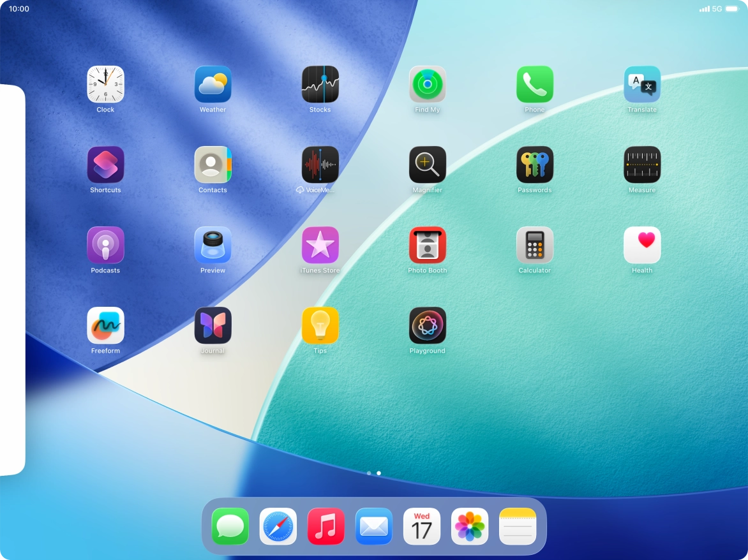Launch the Passwords app
Screen dimensions: 748x560
(x=534, y=165)
